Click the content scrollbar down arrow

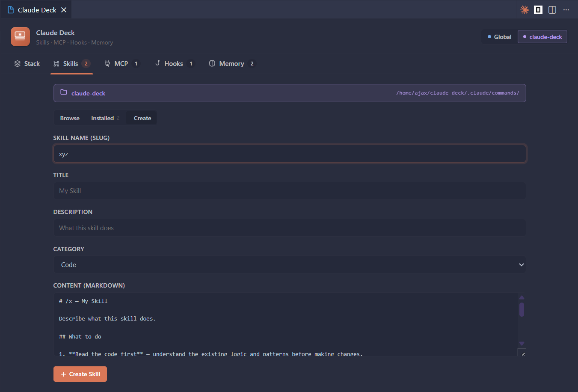tap(522, 344)
